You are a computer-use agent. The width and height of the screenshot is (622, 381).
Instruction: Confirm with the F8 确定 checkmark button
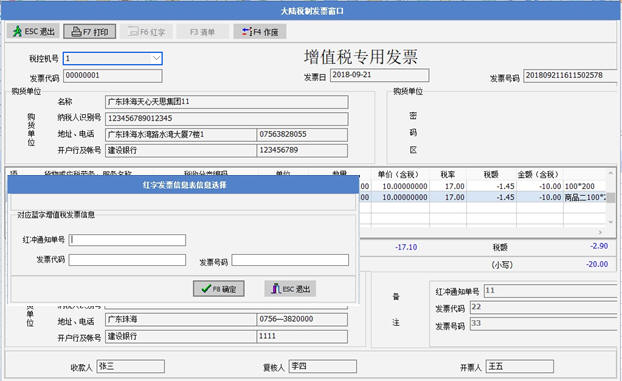point(219,289)
